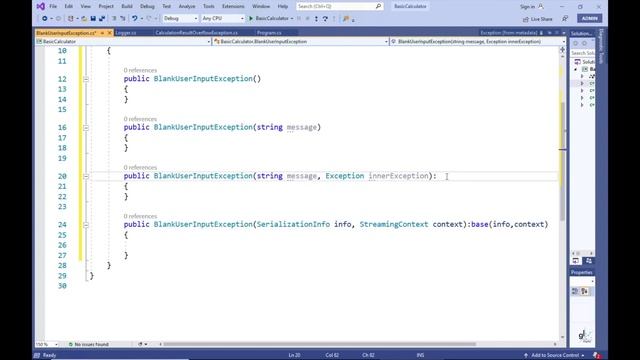Click the Sign in account icon
This screenshot has height=360, width=640.
pyautogui.click(x=541, y=7)
